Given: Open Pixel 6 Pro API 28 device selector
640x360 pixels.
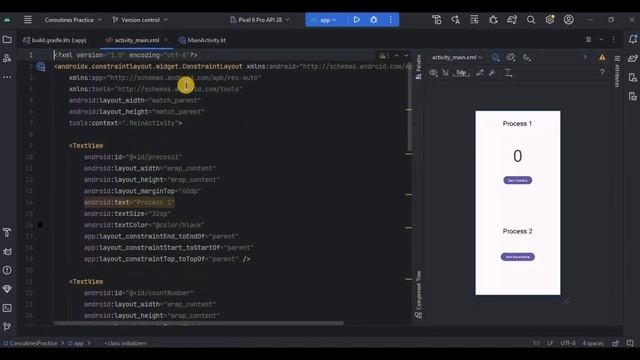Looking at the screenshot, I should tap(260, 20).
